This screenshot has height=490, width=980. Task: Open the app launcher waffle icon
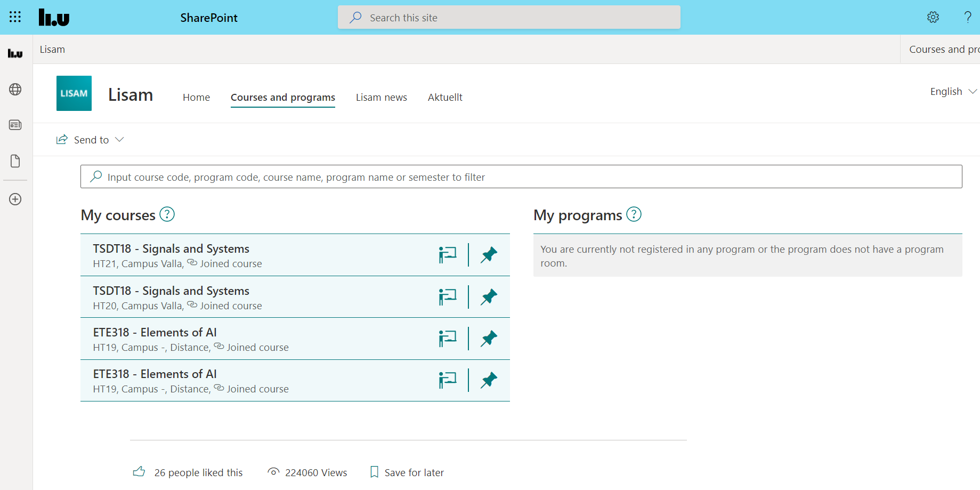click(15, 17)
